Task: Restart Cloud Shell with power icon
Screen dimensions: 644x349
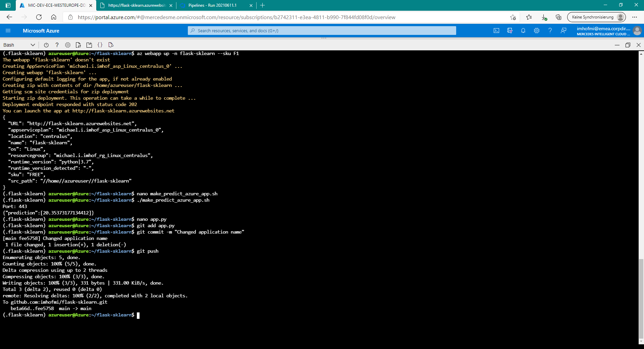Action: (x=46, y=45)
